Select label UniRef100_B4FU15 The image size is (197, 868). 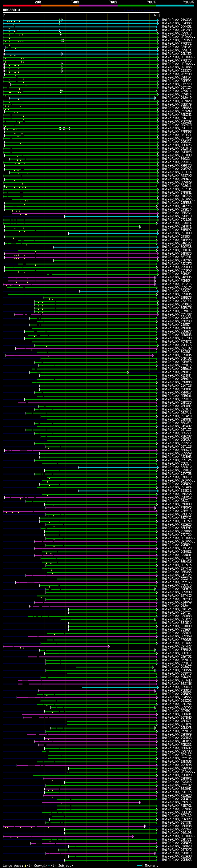(177, 741)
